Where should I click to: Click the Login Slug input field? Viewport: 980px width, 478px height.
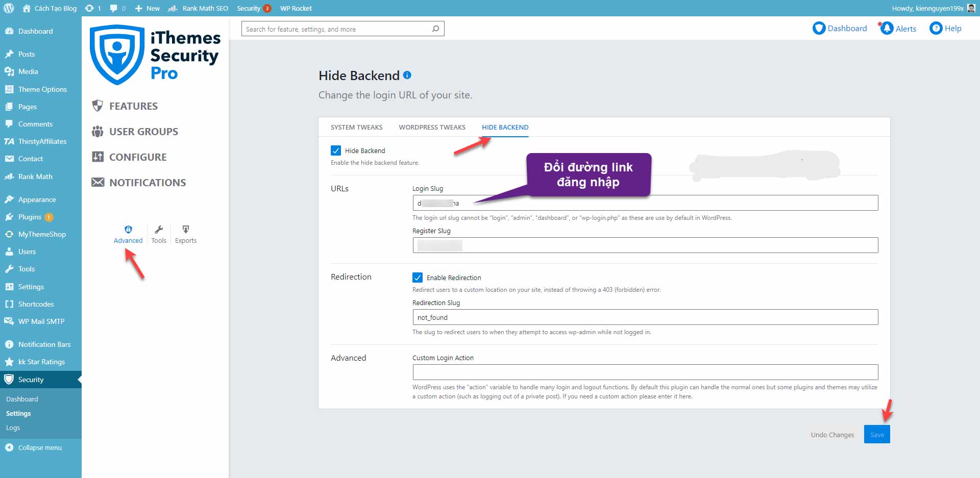[x=645, y=203]
